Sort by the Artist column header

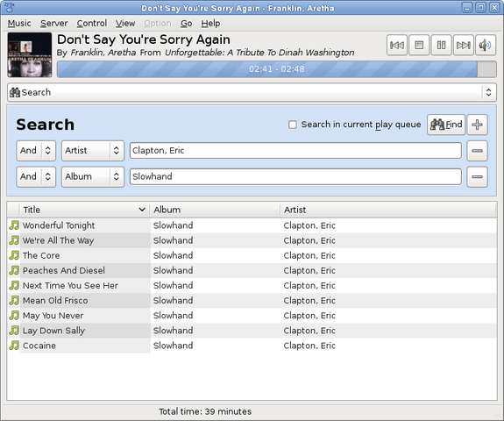(388, 210)
